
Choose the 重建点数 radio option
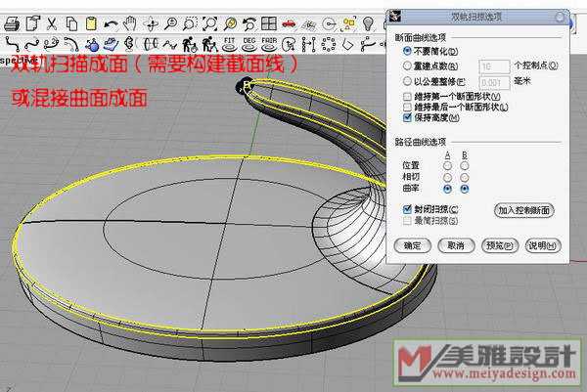[407, 65]
